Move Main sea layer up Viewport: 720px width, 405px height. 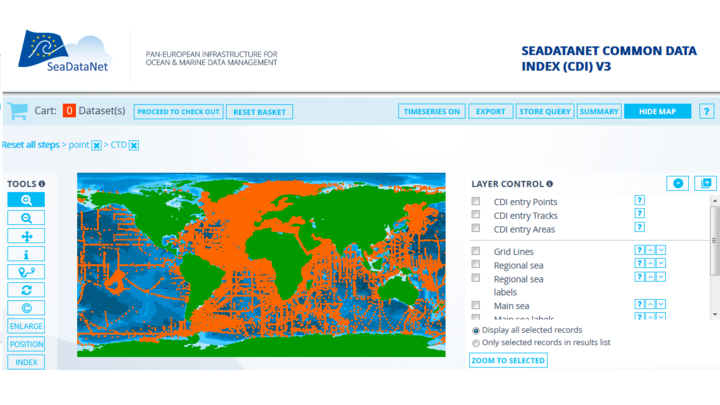click(650, 304)
